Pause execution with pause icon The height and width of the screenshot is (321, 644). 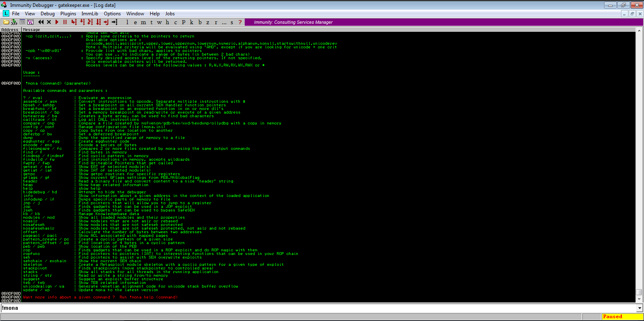tap(65, 22)
